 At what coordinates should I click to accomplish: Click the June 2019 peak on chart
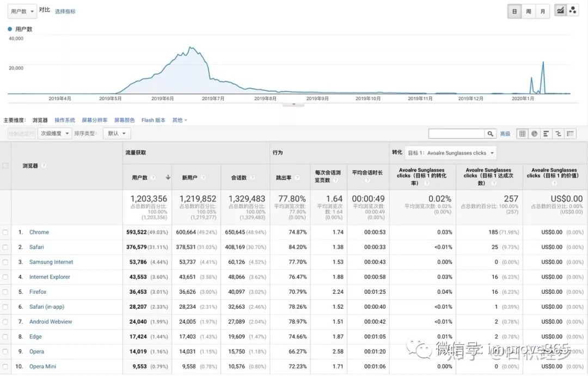pos(191,47)
